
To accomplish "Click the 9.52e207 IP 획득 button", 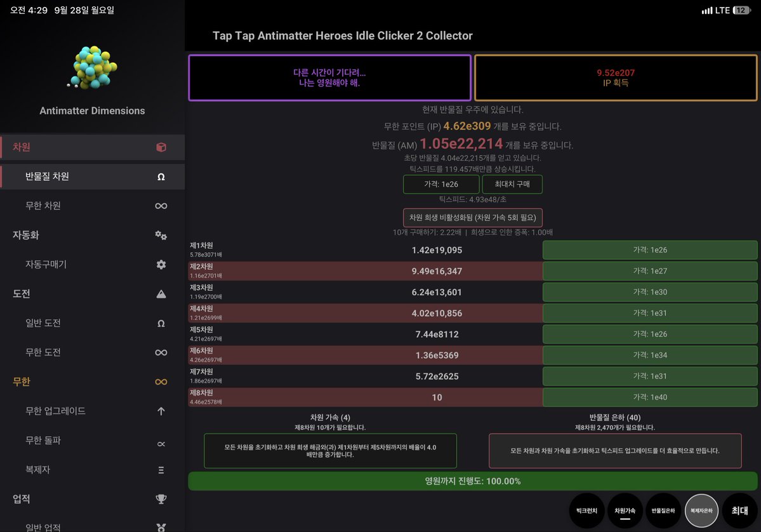I will tap(616, 77).
